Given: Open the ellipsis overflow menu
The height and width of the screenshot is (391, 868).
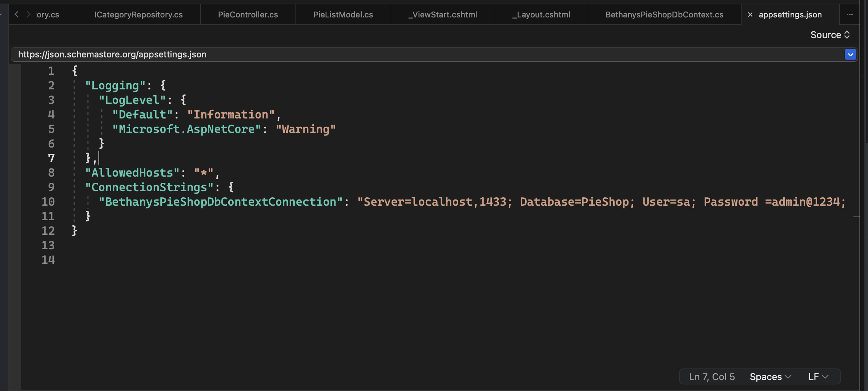Looking at the screenshot, I should 849,15.
